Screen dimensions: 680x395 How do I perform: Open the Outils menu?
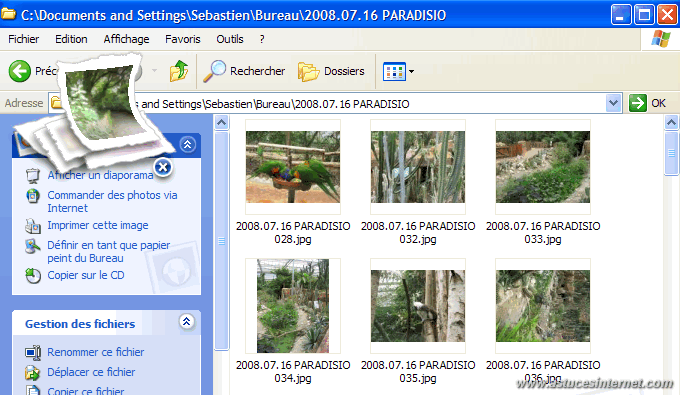coord(230,39)
